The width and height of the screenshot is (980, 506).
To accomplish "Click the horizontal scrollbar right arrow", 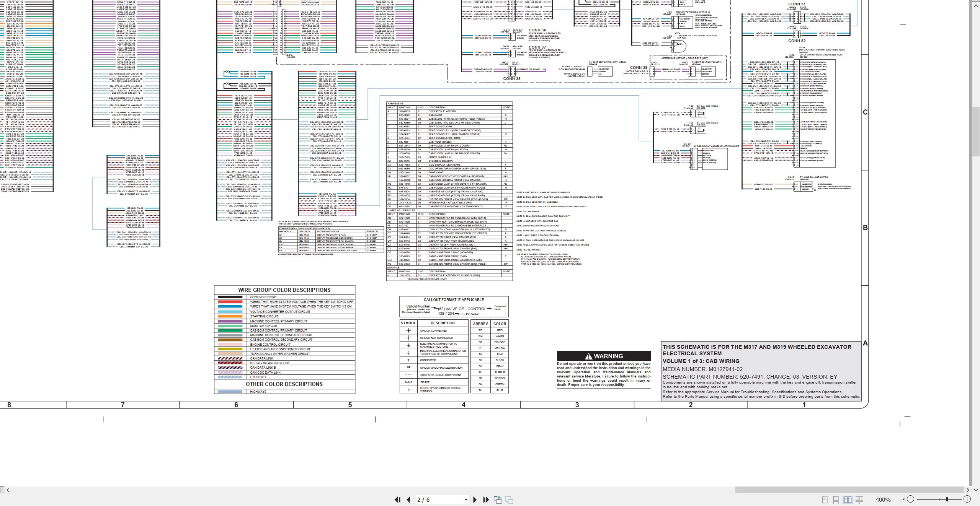I will tap(968, 490).
